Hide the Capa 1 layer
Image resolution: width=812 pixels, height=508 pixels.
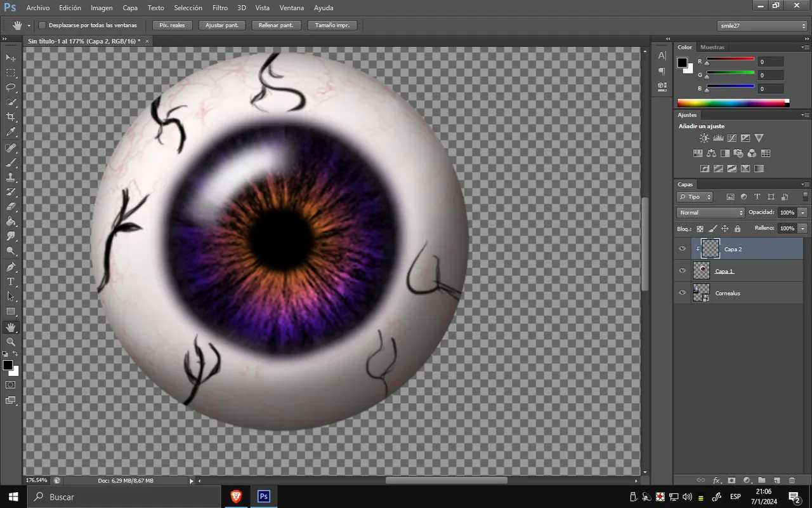click(x=683, y=271)
